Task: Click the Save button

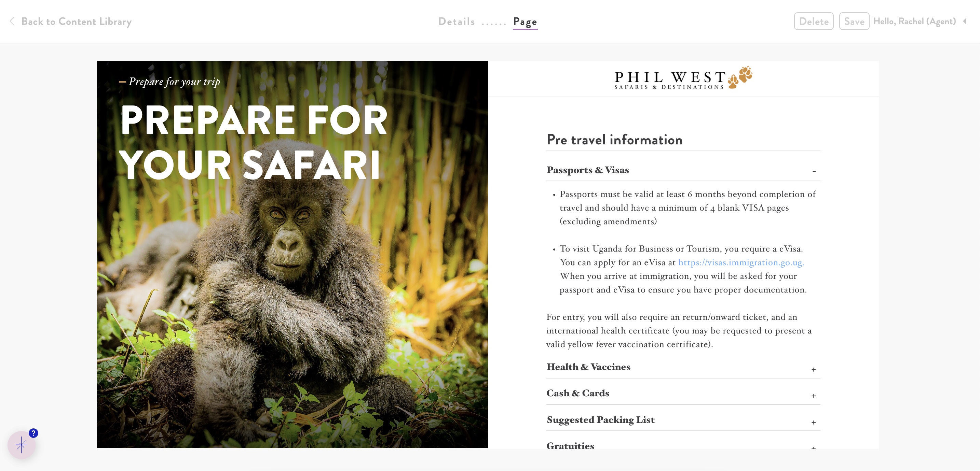Action: coord(854,21)
